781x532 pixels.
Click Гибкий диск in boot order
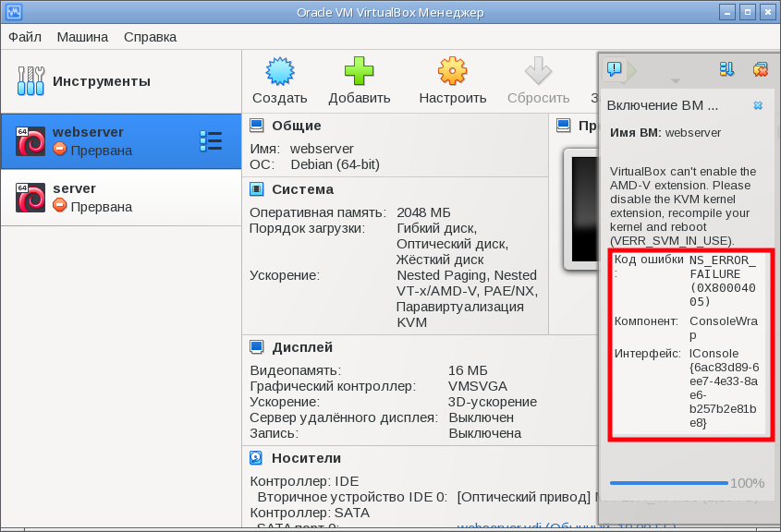tap(437, 228)
